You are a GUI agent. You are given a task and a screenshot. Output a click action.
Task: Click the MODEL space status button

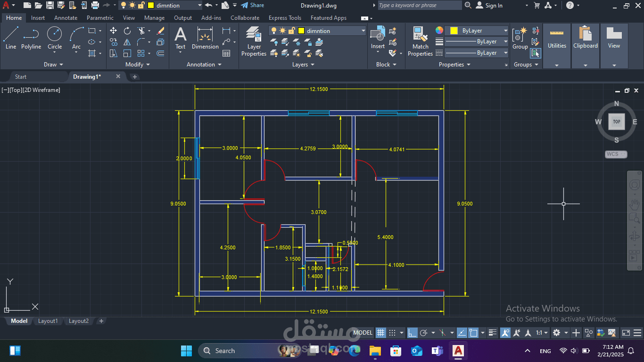363,333
